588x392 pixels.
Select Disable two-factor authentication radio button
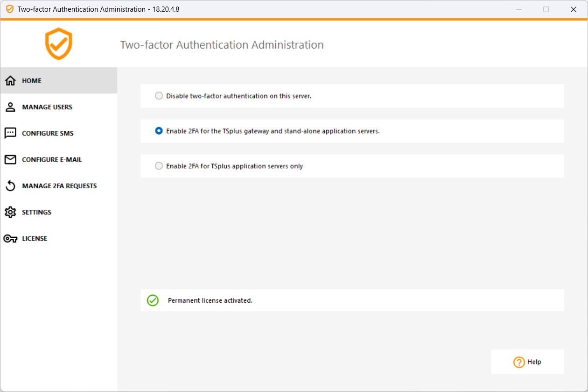(159, 96)
